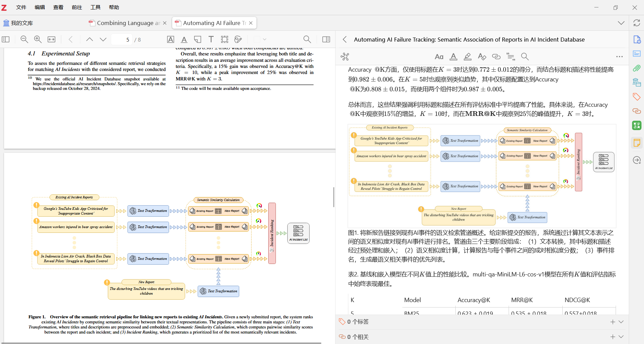Image resolution: width=644 pixels, height=344 pixels.
Task: Click the Zotero sync button
Action: [637, 23]
